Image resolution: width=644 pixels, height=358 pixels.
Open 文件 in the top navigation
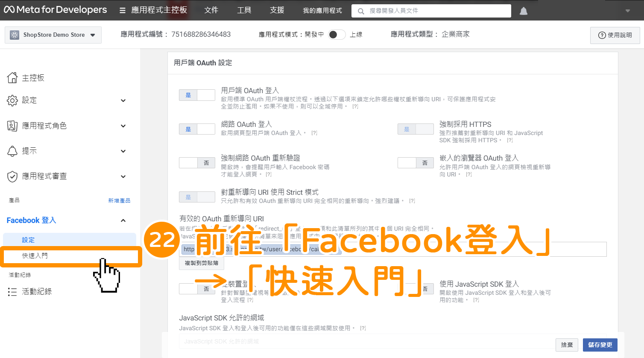(x=211, y=10)
